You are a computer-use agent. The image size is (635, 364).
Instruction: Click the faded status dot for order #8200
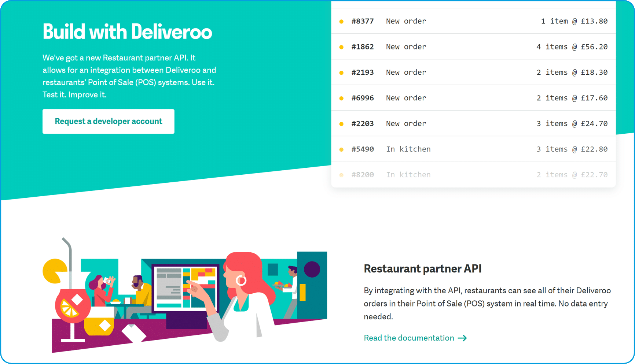coord(341,175)
